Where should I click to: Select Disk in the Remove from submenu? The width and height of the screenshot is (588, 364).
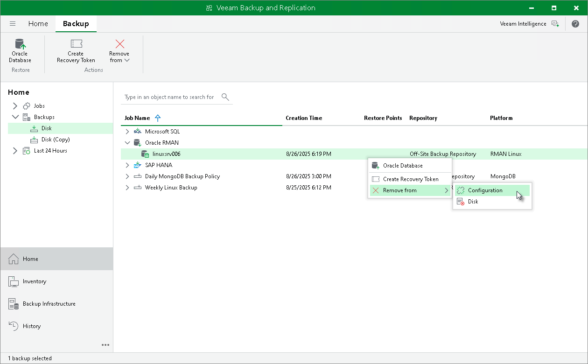coord(473,202)
